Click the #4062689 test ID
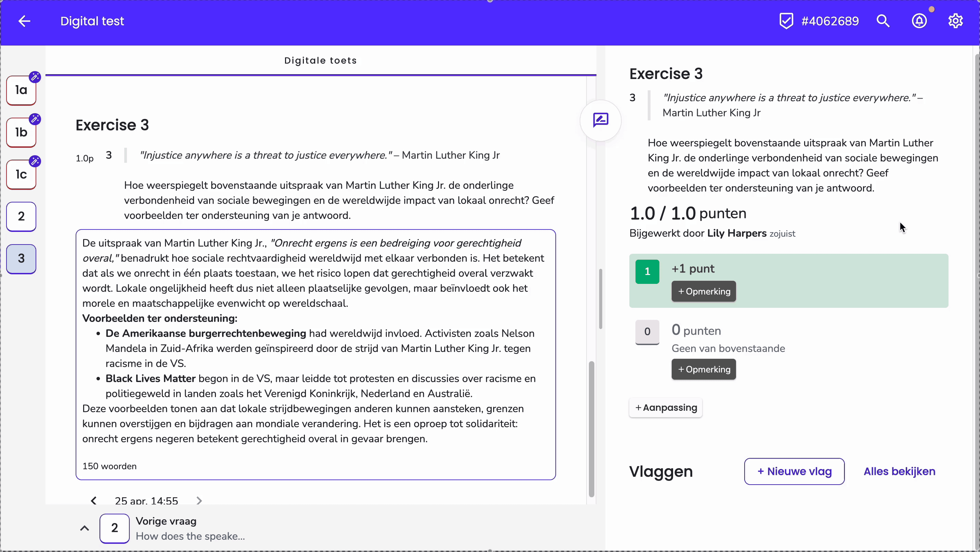Image resolution: width=980 pixels, height=552 pixels. [x=830, y=21]
